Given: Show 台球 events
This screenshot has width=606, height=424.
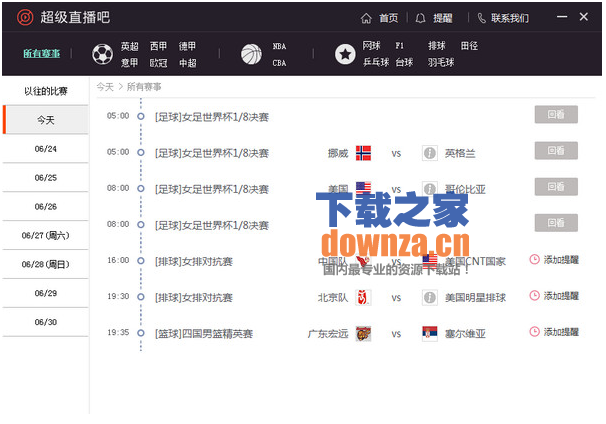Looking at the screenshot, I should coord(405,62).
